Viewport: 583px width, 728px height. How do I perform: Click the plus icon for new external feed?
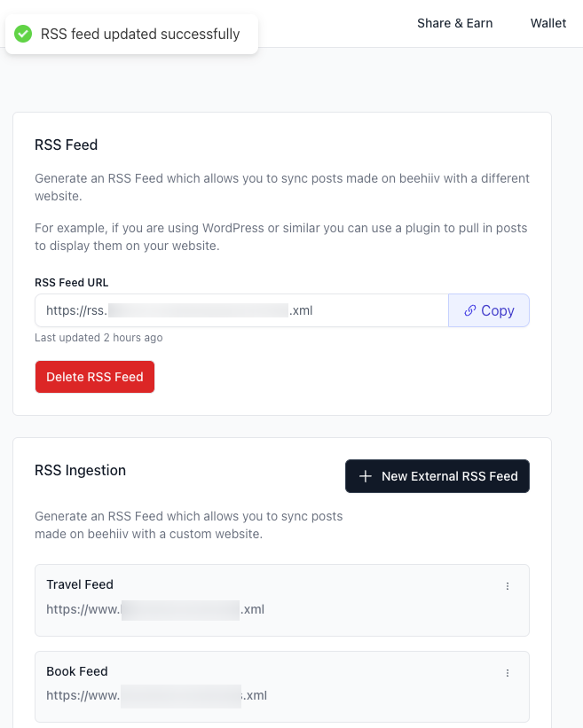pos(366,476)
